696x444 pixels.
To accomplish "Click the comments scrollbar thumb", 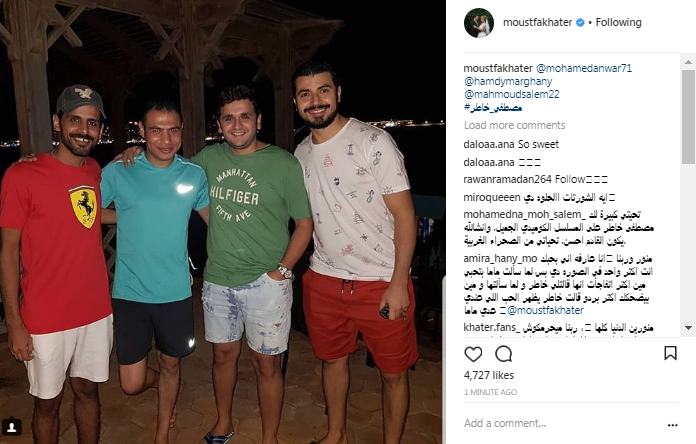I will click(688, 116).
